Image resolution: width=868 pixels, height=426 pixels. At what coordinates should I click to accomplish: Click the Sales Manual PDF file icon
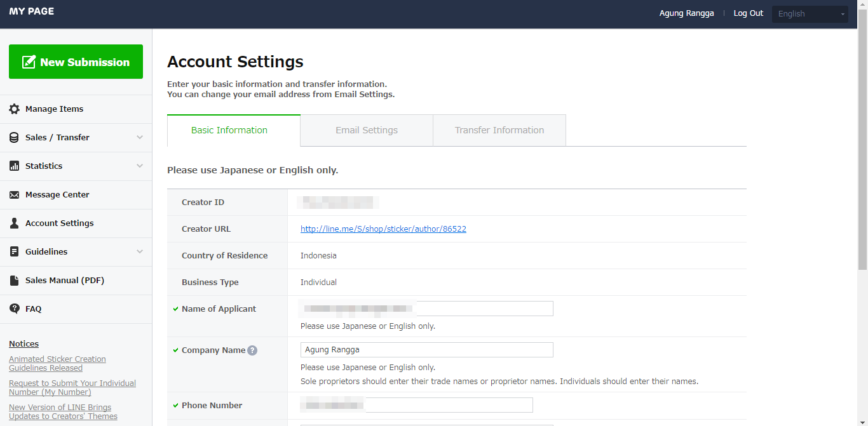14,281
